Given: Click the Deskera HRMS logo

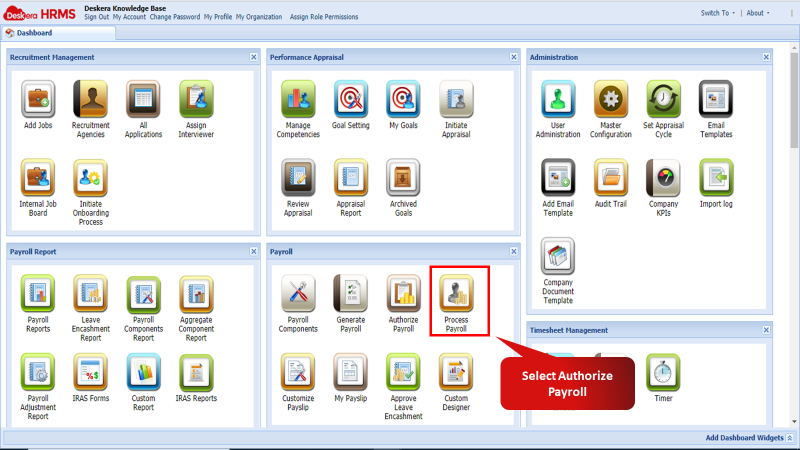Looking at the screenshot, I should [x=40, y=13].
